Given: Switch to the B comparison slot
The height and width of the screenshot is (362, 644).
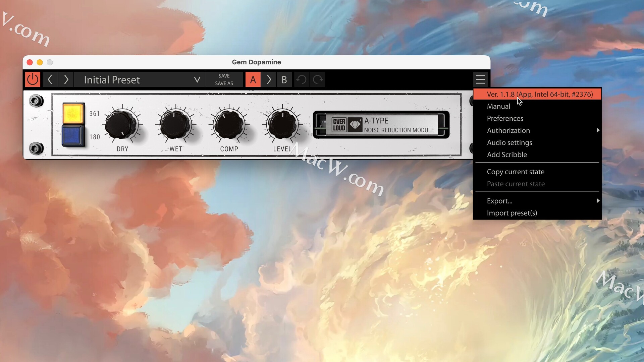Looking at the screenshot, I should [284, 80].
